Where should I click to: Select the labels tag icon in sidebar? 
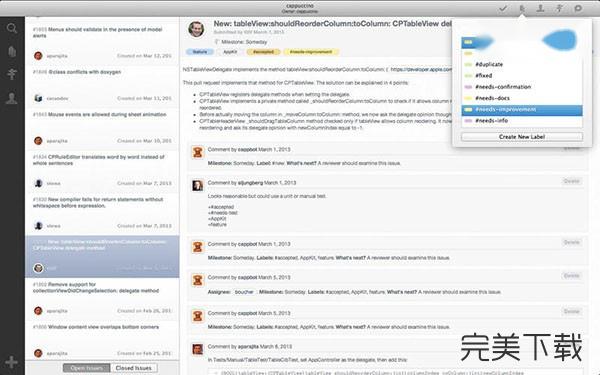pyautogui.click(x=12, y=51)
